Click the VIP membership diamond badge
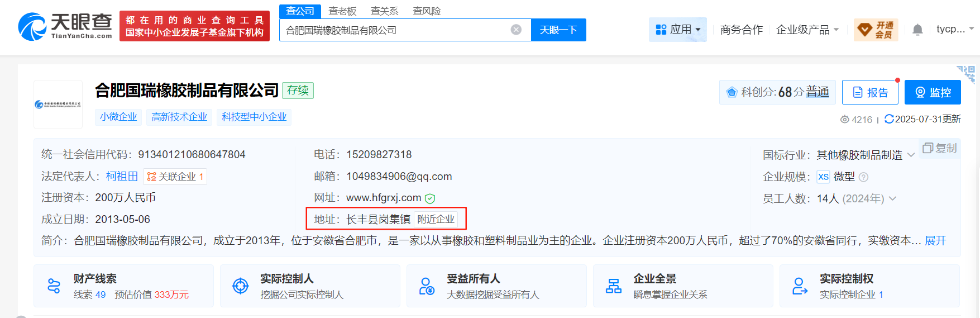Image resolution: width=980 pixels, height=318 pixels. [x=876, y=30]
